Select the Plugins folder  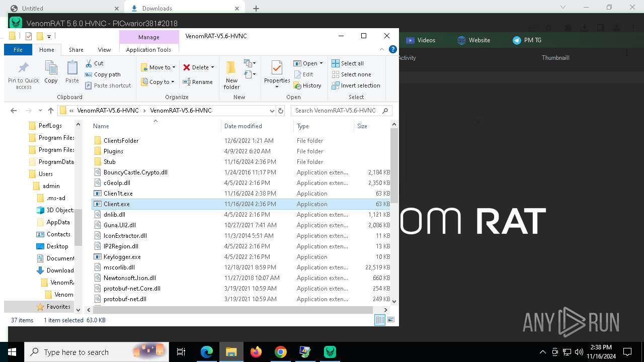(x=113, y=151)
